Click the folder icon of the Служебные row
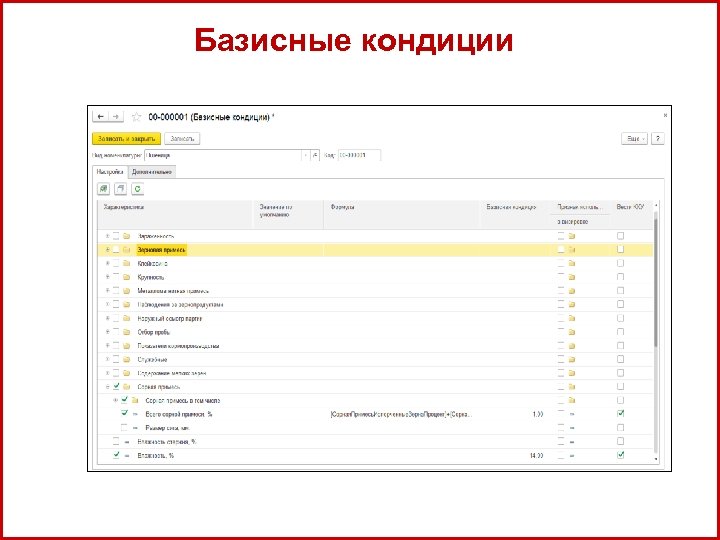This screenshot has width=720, height=540. [127, 360]
